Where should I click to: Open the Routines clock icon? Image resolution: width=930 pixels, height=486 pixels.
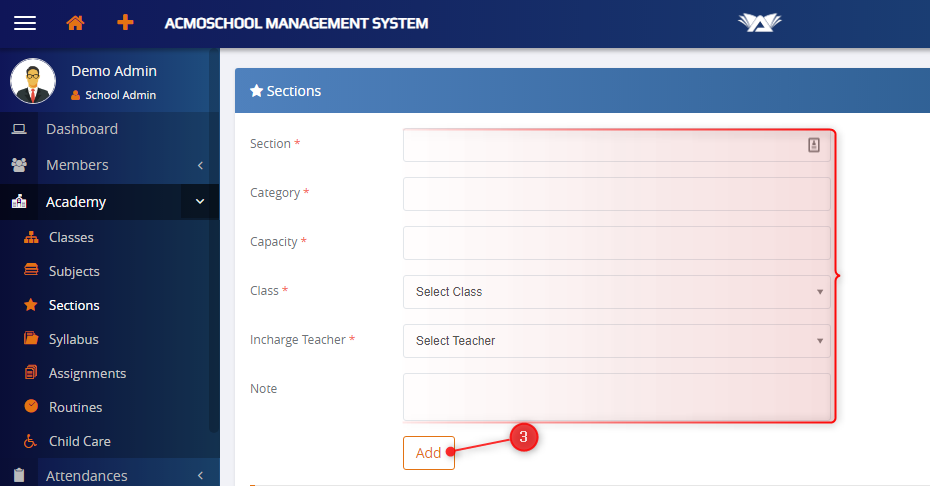coord(31,407)
